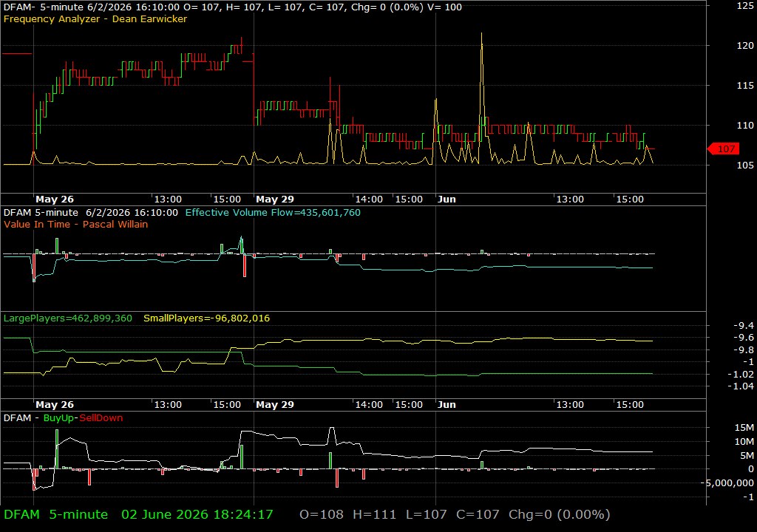
Task: Click the 10M axis value in BuyUp panel
Action: tap(744, 441)
